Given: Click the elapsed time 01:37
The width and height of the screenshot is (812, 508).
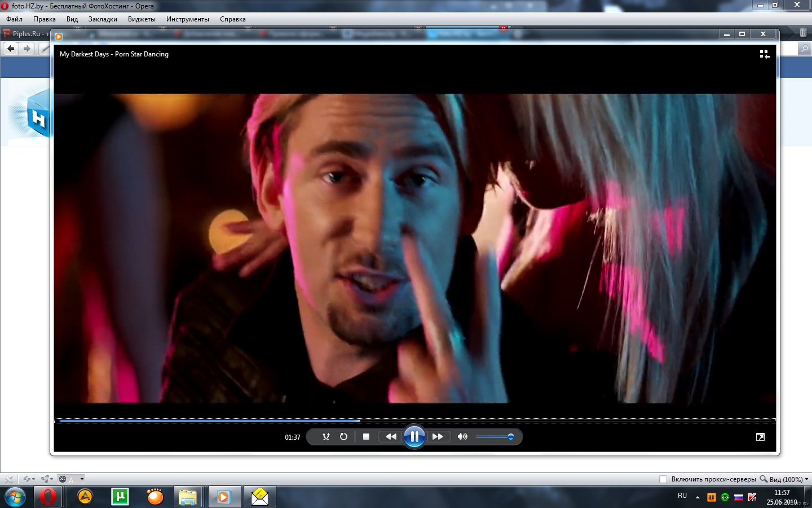Looking at the screenshot, I should pyautogui.click(x=293, y=437).
